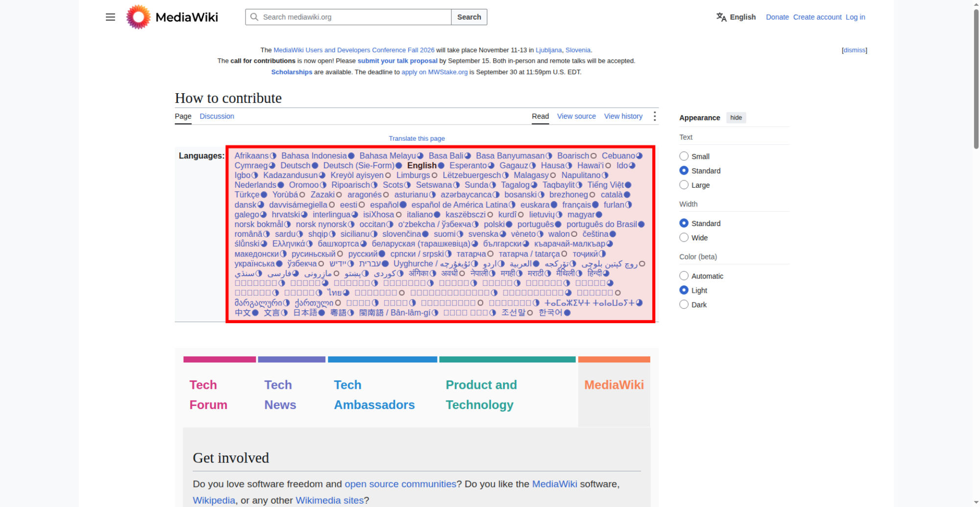Screen dimensions: 980x507
Task: Click the progress circle after français
Action: click(x=595, y=205)
